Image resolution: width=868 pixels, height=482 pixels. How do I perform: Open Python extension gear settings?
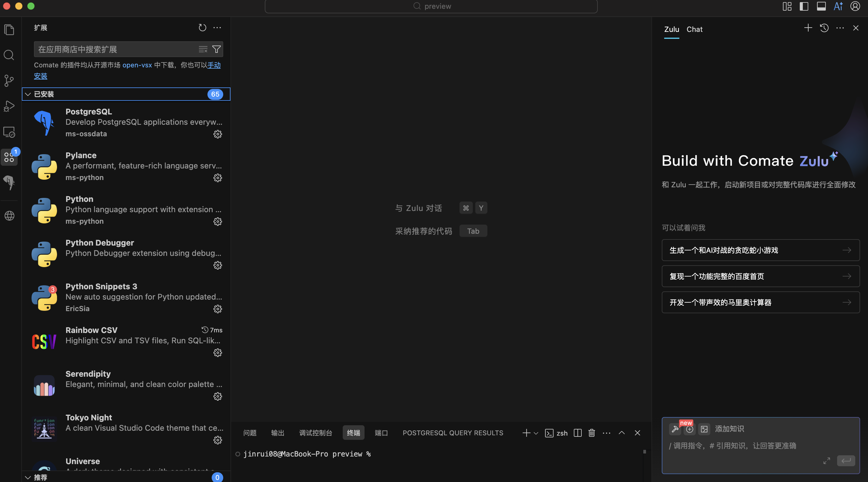click(218, 222)
